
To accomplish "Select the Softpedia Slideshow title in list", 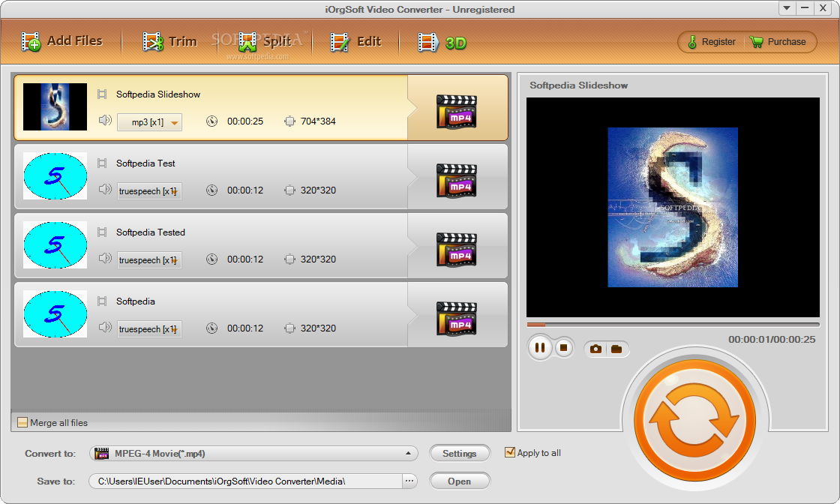I will 158,94.
